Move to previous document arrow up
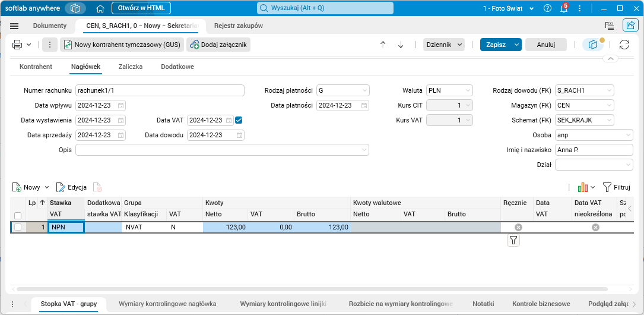The image size is (644, 315). pos(383,45)
